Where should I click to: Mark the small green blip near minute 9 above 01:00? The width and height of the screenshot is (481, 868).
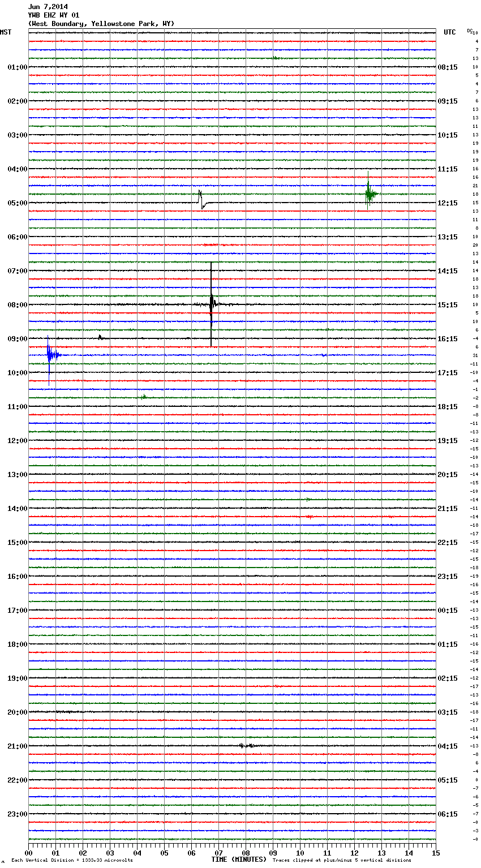tap(276, 58)
